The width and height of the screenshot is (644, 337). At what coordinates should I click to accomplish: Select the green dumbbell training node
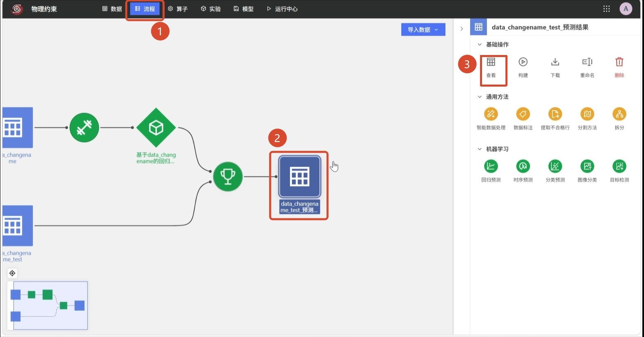(x=84, y=128)
